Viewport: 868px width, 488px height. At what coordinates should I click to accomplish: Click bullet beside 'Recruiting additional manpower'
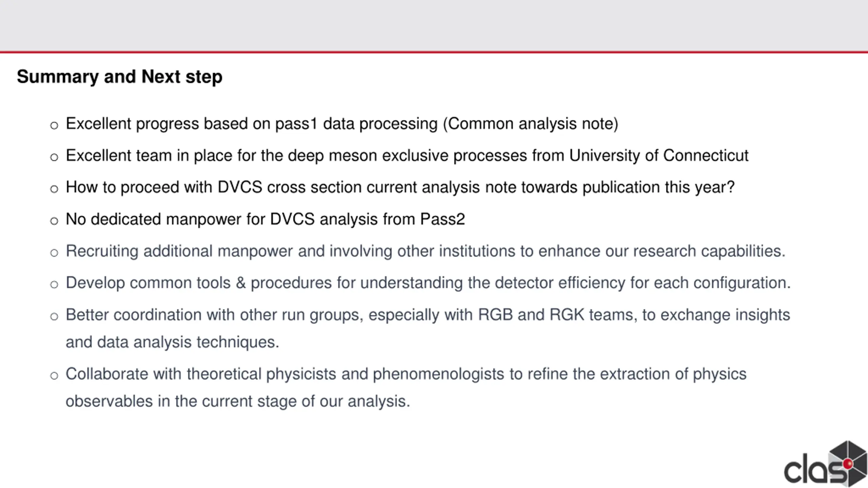[54, 253]
